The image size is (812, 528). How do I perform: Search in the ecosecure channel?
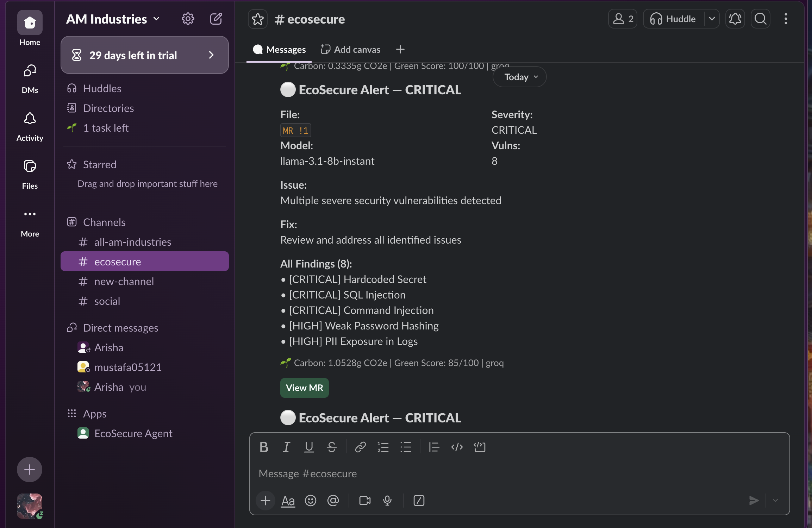[x=761, y=19]
